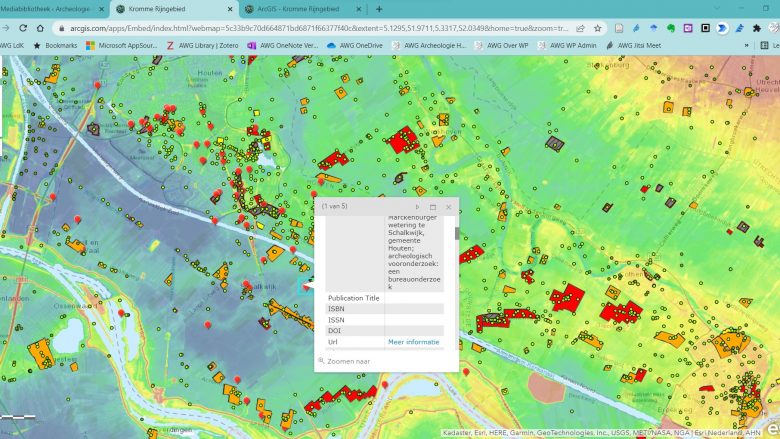Screen dimensions: 780x439
Task: Show the next feature in the popup
Action: tap(417, 207)
